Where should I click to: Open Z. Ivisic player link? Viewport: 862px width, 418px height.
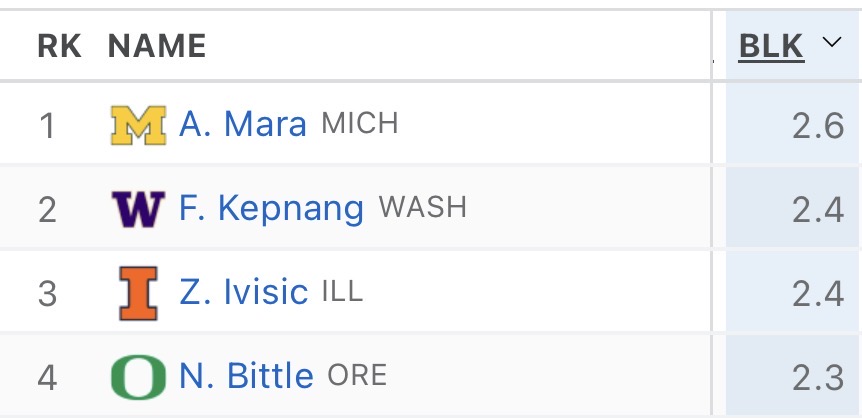[243, 292]
